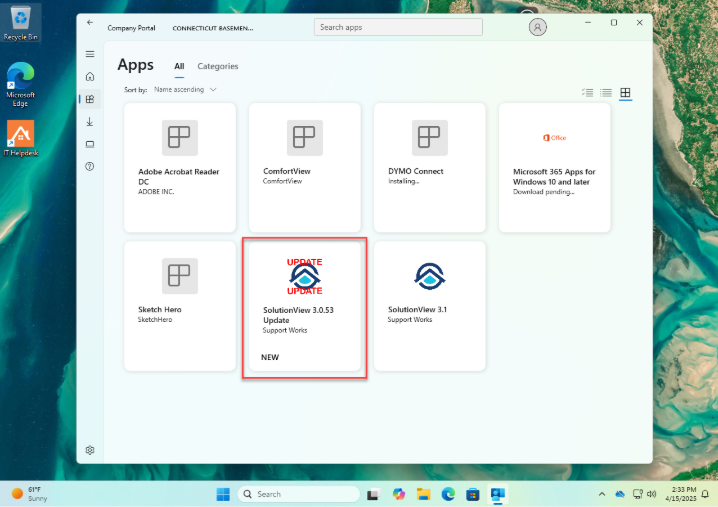Click the 'Download pending...' status text

[x=544, y=192]
